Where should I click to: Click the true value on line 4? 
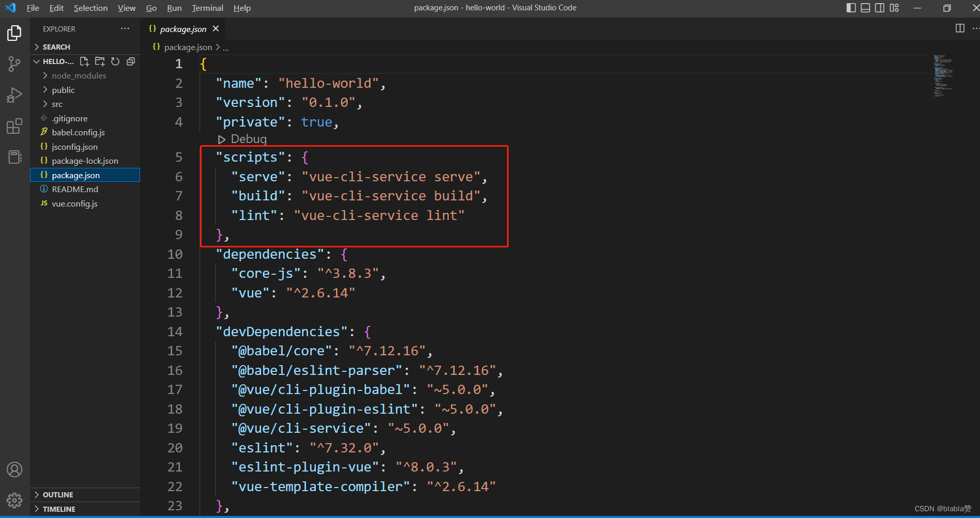tap(317, 122)
